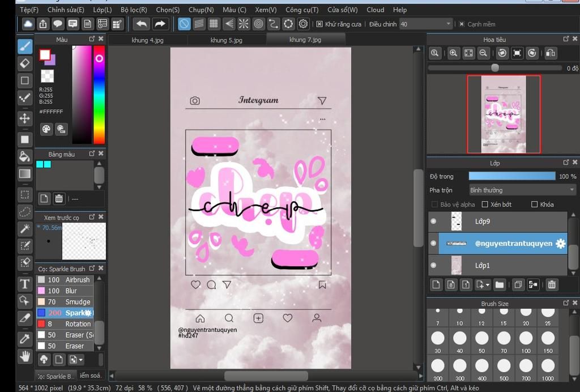Select the Text tool
The width and height of the screenshot is (580, 392).
click(25, 284)
